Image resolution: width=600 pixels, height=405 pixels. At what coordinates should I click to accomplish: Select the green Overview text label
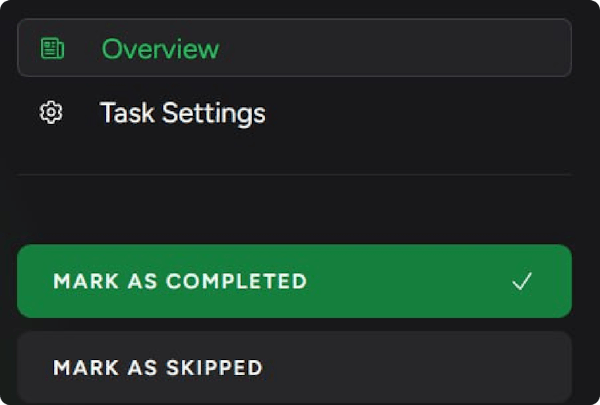coord(160,48)
